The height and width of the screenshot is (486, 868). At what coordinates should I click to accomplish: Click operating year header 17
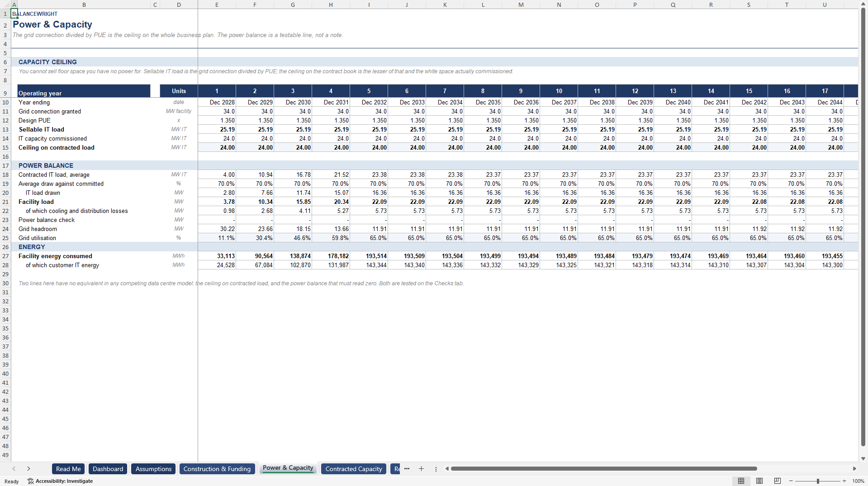coord(825,91)
